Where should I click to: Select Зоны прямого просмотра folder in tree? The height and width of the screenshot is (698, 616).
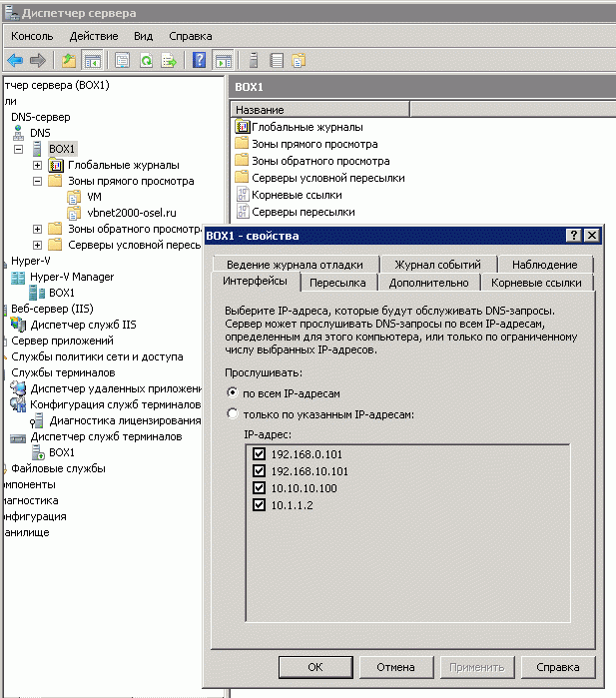click(x=131, y=181)
